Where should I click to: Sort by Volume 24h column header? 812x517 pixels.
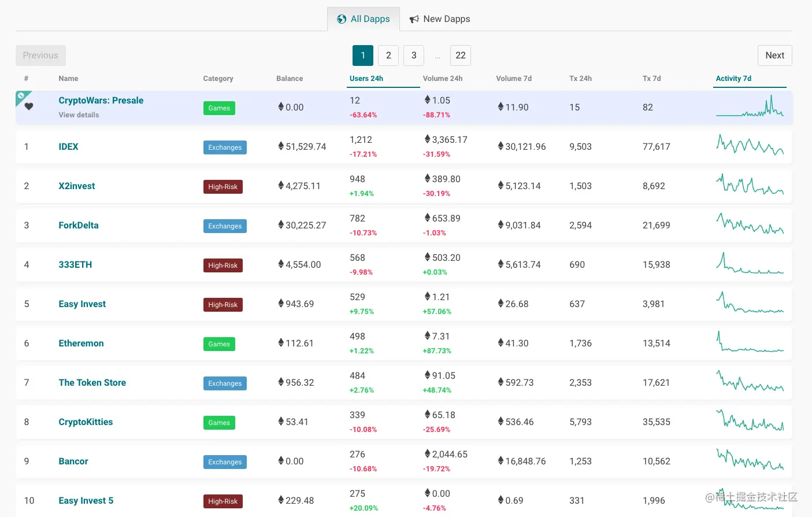[x=443, y=79]
